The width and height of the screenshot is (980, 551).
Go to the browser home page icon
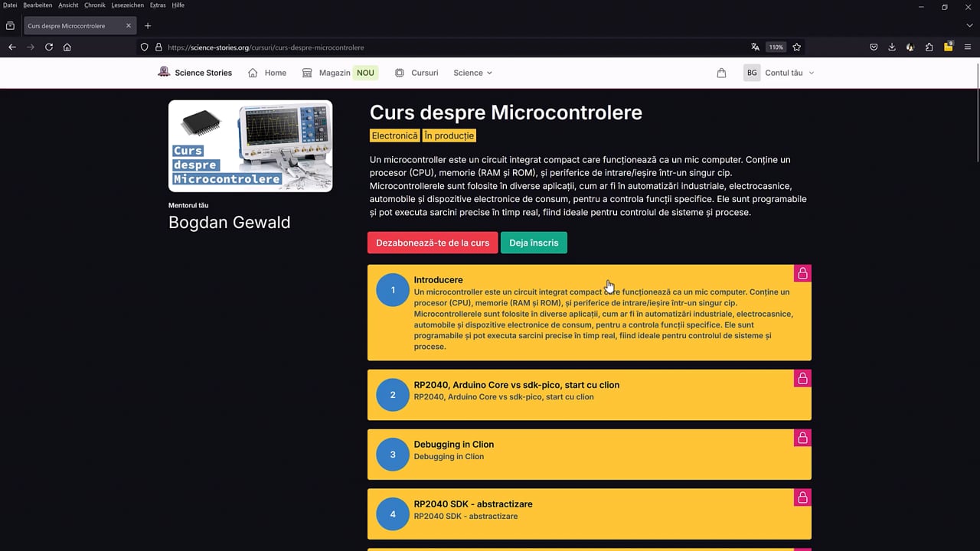click(67, 47)
